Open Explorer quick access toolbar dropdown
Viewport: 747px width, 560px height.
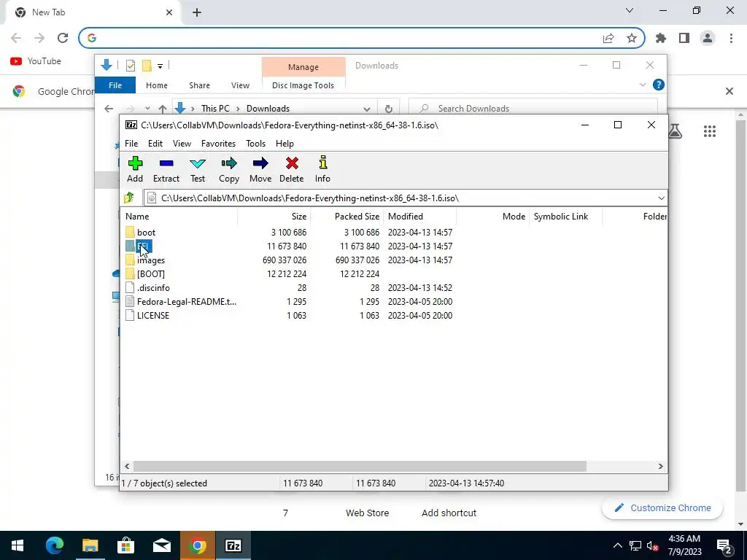click(160, 66)
